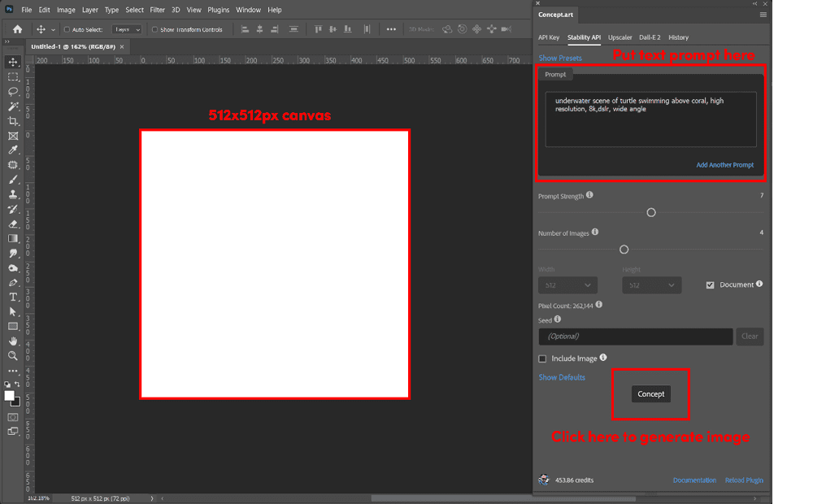Image resolution: width=813 pixels, height=504 pixels.
Task: Click the Show Presets link
Action: pos(560,58)
